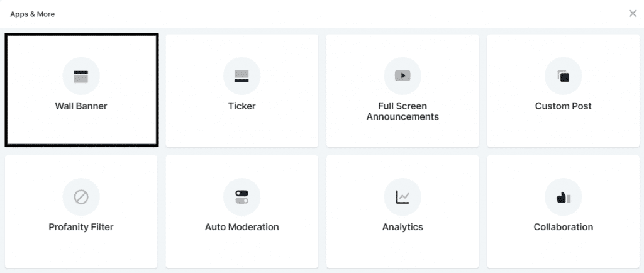
Task: Choose the "Full Screen Announcements" label
Action: [x=402, y=111]
